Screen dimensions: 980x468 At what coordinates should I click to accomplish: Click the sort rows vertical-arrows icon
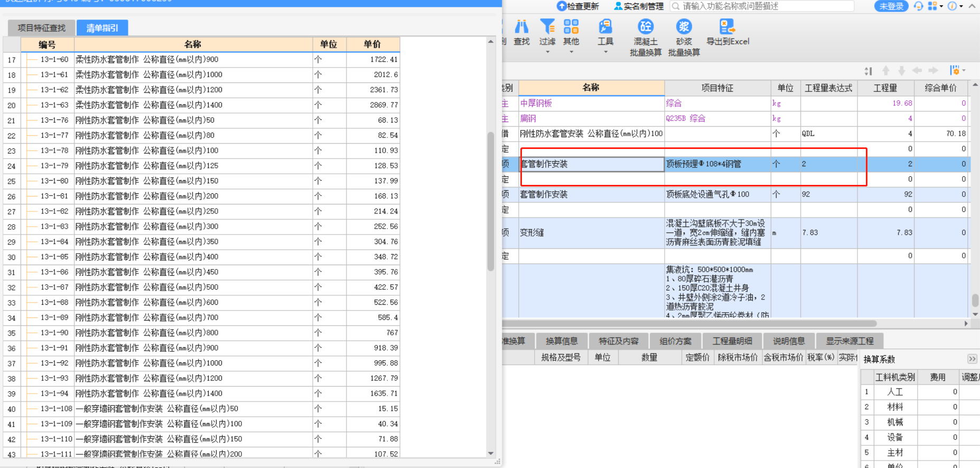click(868, 71)
